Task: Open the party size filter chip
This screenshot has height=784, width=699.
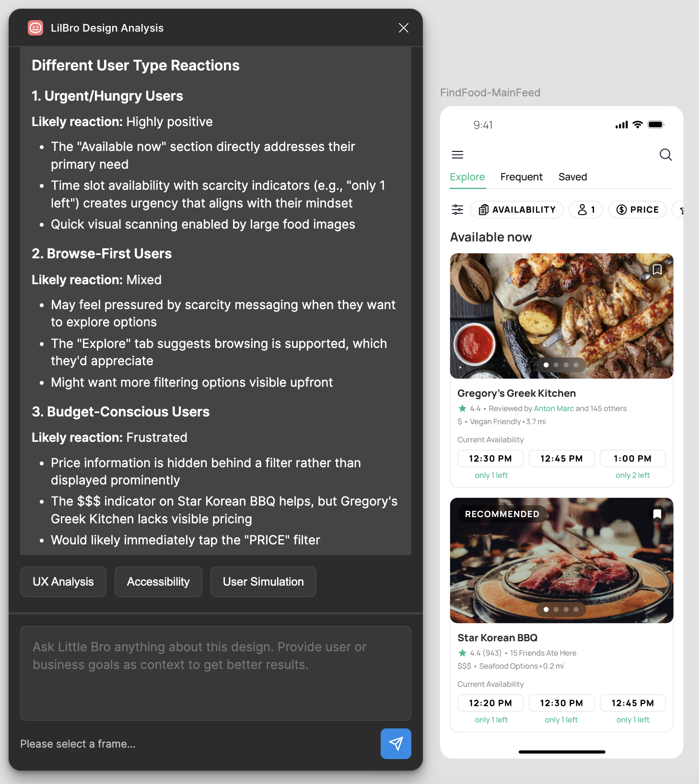Action: tap(586, 209)
